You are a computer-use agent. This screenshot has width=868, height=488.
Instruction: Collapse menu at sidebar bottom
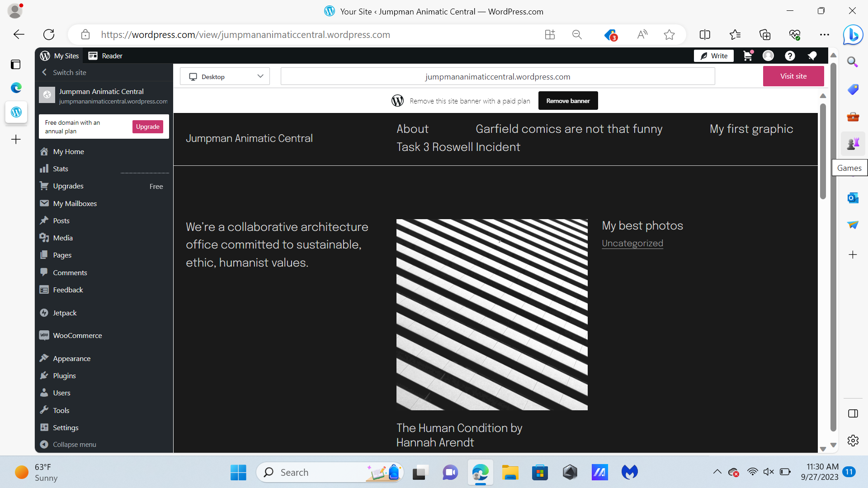pyautogui.click(x=74, y=444)
